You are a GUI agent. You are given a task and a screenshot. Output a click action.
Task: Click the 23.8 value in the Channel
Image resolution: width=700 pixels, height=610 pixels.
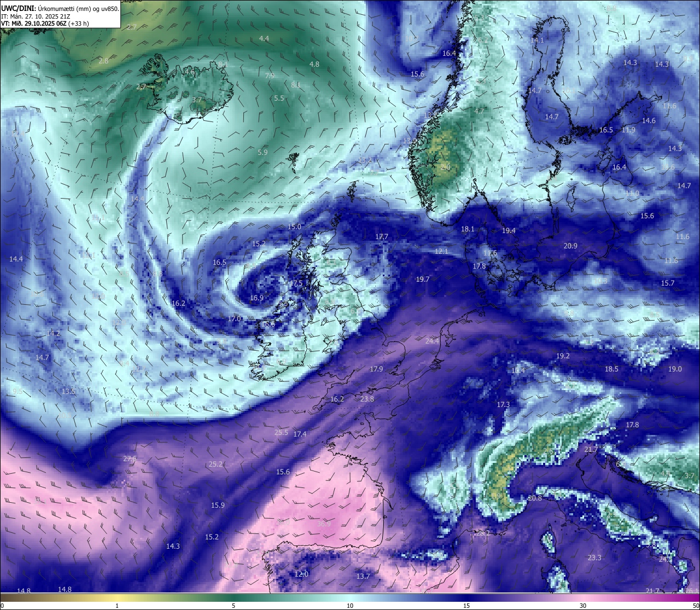click(367, 399)
